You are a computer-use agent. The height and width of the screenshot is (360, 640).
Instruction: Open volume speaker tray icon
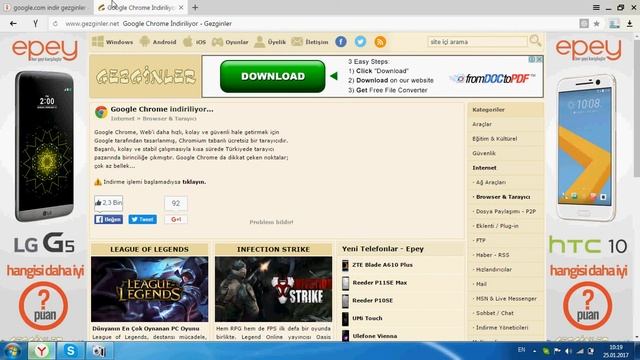click(x=568, y=351)
